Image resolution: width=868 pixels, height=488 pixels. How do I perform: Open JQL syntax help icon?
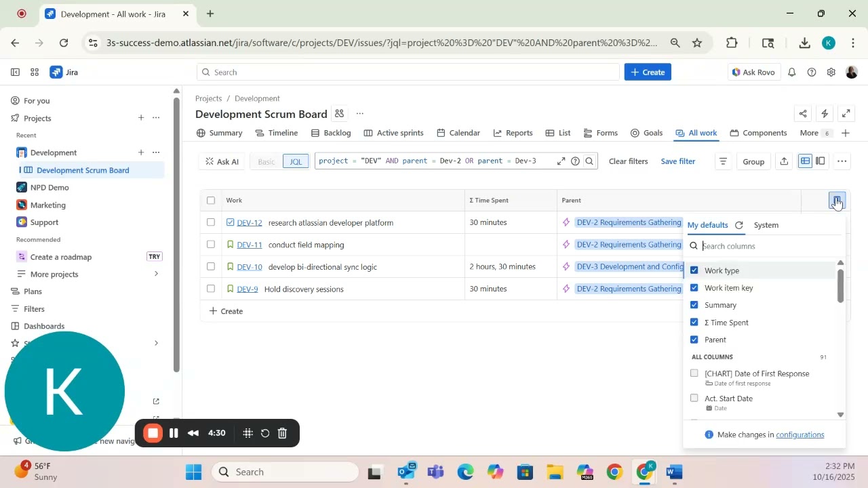coord(575,161)
